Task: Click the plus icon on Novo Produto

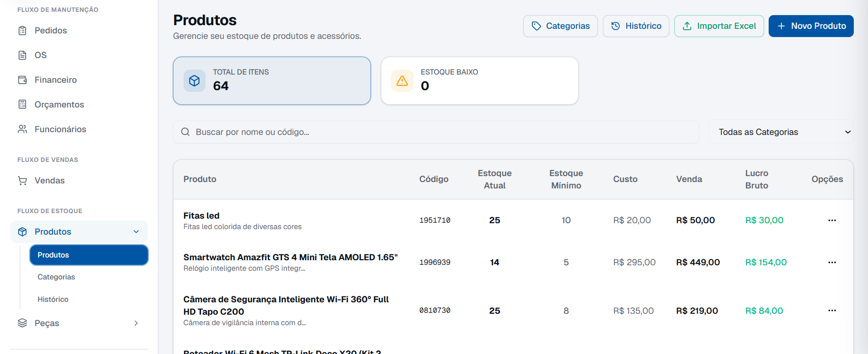Action: pos(781,26)
